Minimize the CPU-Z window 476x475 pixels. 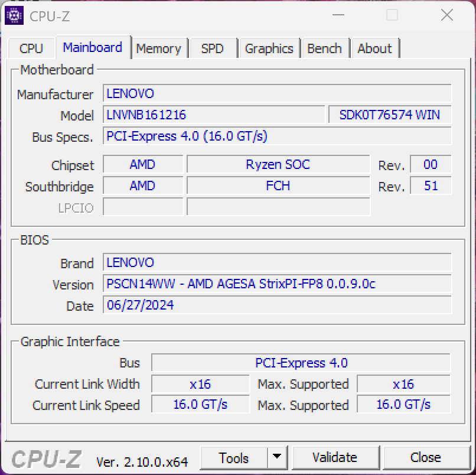click(x=338, y=15)
